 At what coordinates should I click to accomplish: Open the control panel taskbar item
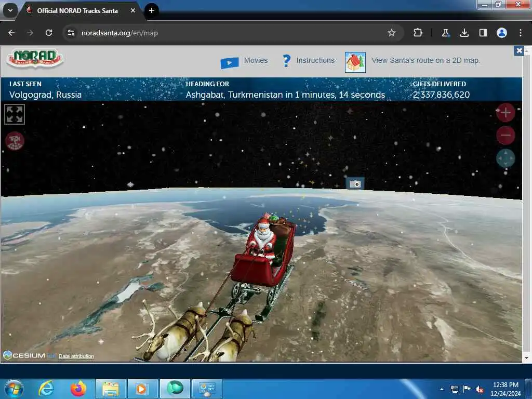click(x=207, y=389)
